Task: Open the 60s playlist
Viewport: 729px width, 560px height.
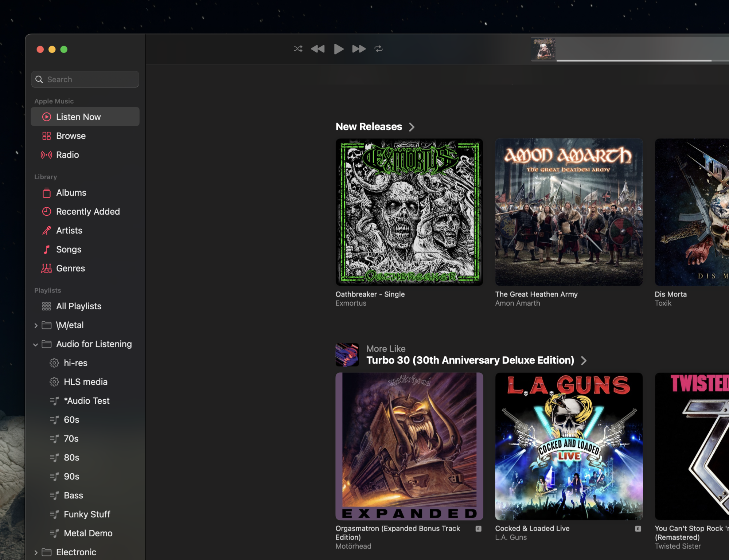Action: click(x=85, y=420)
